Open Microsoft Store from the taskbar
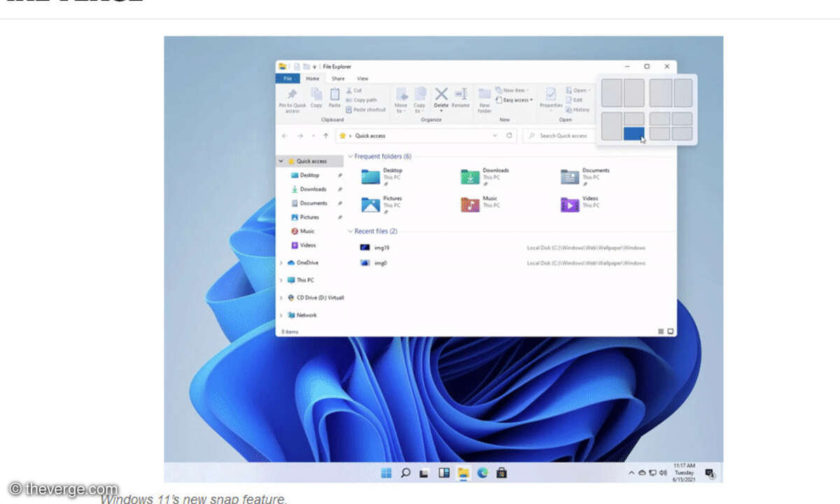This screenshot has height=504, width=840. pyautogui.click(x=502, y=473)
